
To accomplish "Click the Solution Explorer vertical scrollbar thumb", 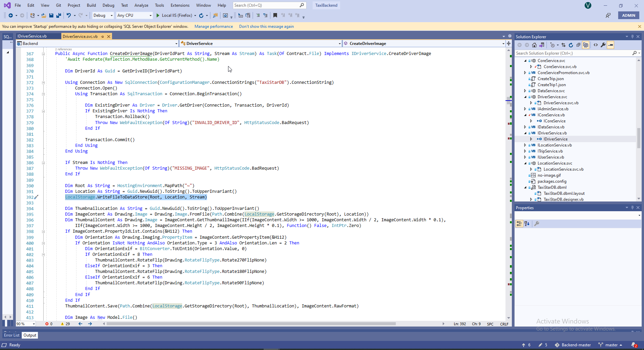I will (639, 137).
